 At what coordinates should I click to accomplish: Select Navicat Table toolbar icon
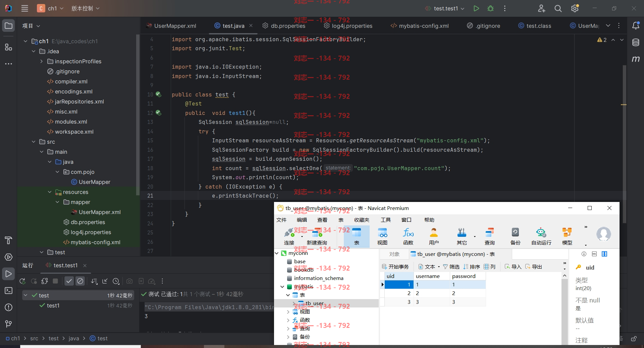(357, 236)
